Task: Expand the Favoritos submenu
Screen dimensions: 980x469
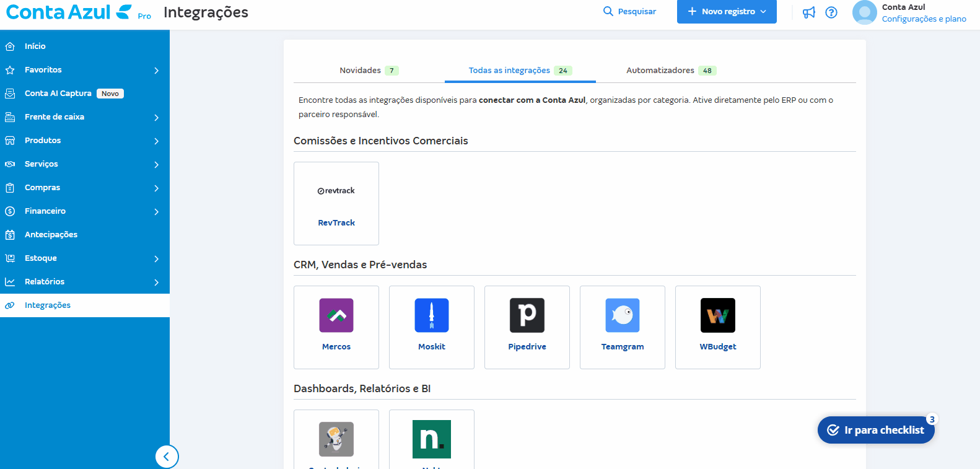Action: [x=157, y=71]
